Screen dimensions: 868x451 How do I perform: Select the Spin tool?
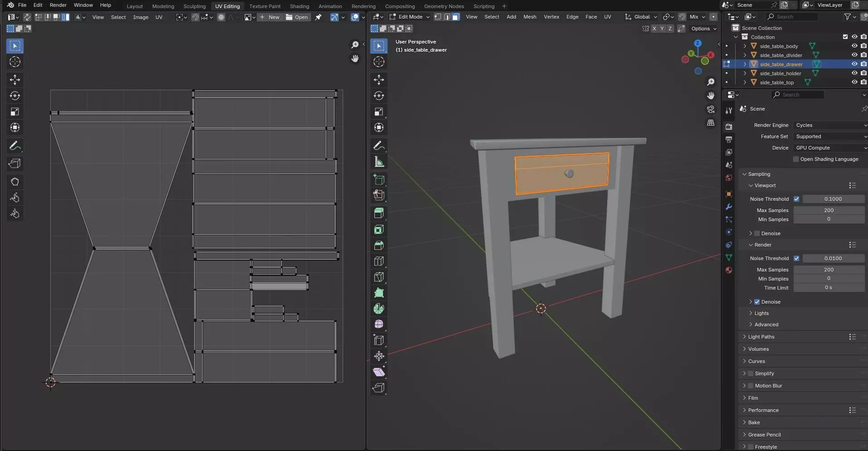pos(379,309)
